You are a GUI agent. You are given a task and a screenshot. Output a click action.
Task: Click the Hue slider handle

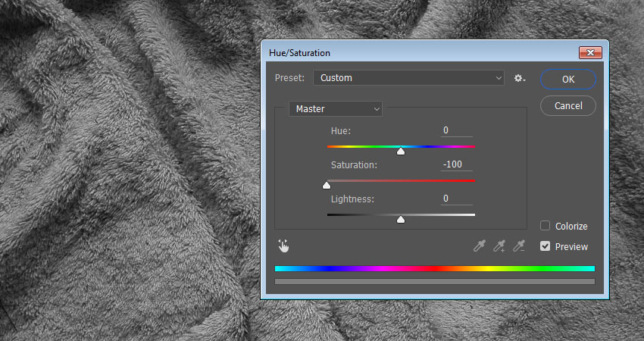click(401, 151)
